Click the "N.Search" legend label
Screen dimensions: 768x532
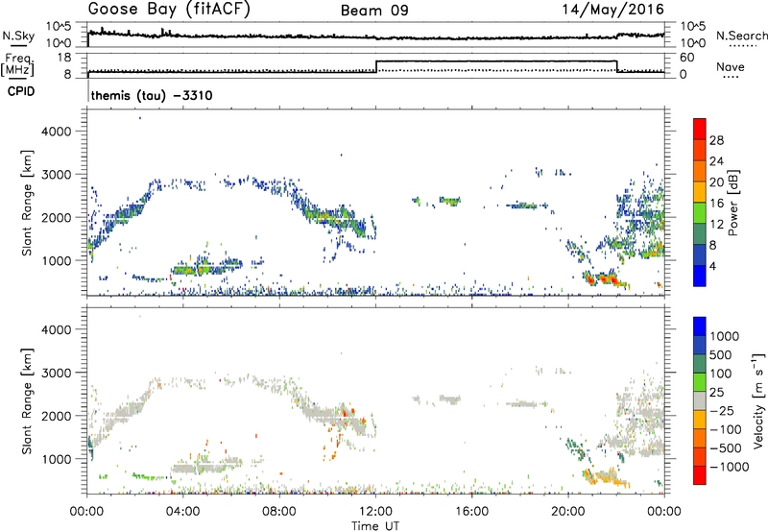[741, 36]
